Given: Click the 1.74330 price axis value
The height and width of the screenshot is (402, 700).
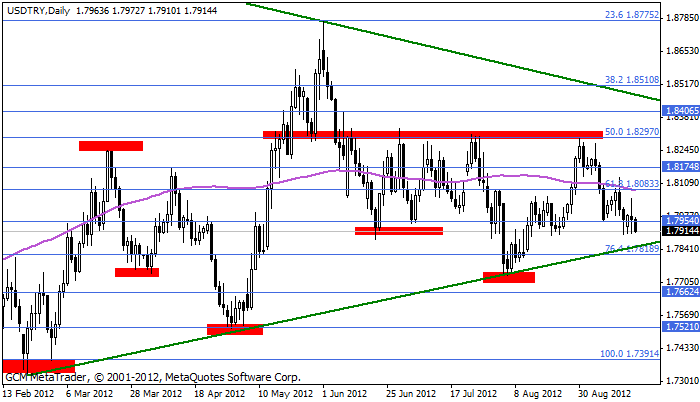Looking at the screenshot, I should click(x=682, y=348).
